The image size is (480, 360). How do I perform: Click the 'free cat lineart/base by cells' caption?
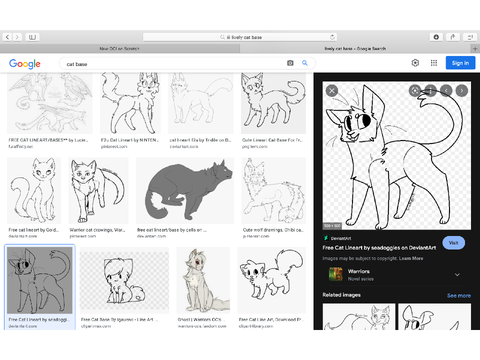[172, 230]
